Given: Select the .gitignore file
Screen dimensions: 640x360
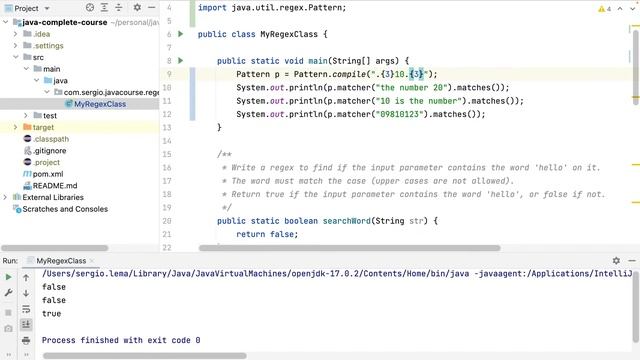Looking at the screenshot, I should (49, 151).
